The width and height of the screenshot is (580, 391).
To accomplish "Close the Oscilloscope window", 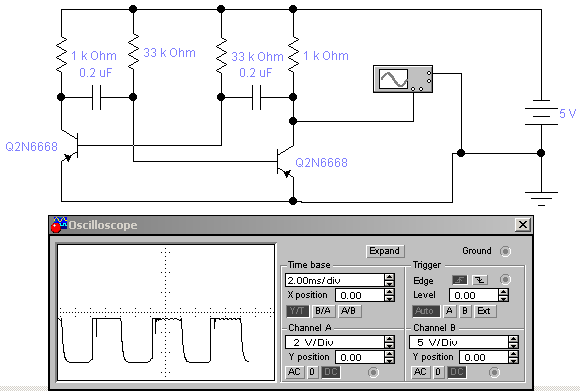I will click(x=523, y=225).
